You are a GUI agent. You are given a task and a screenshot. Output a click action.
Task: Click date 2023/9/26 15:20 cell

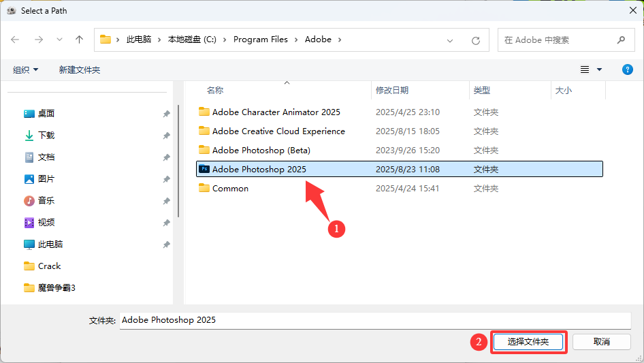click(x=407, y=151)
